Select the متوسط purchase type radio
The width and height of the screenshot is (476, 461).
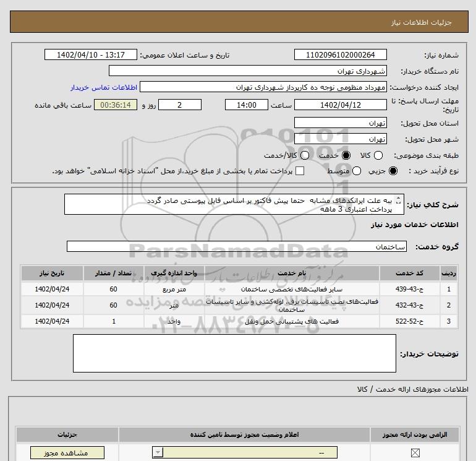pos(357,171)
